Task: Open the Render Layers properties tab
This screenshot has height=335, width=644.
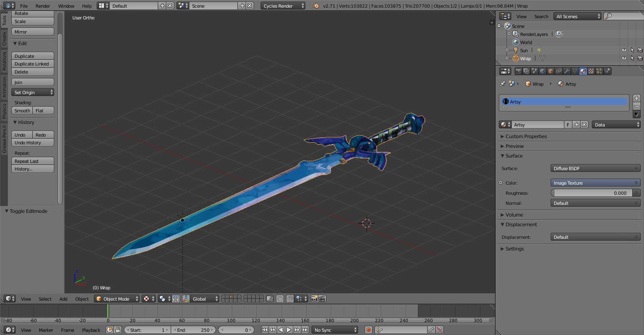Action: tap(526, 71)
